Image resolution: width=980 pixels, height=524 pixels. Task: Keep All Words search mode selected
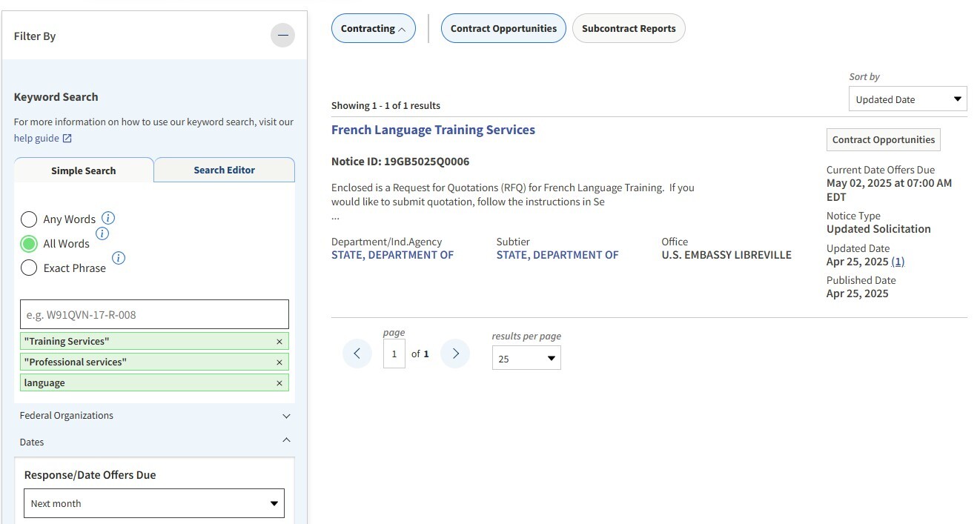pyautogui.click(x=29, y=243)
